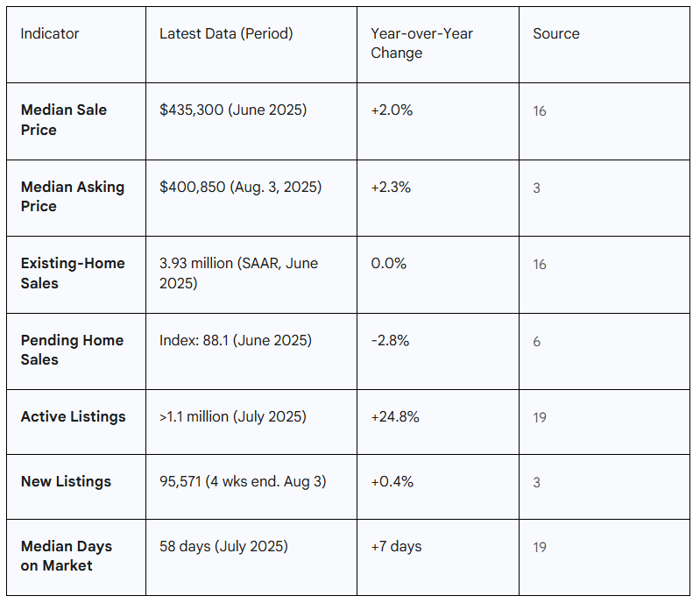
Task: Open source 19 for Median Days on Market
Action: 540,547
